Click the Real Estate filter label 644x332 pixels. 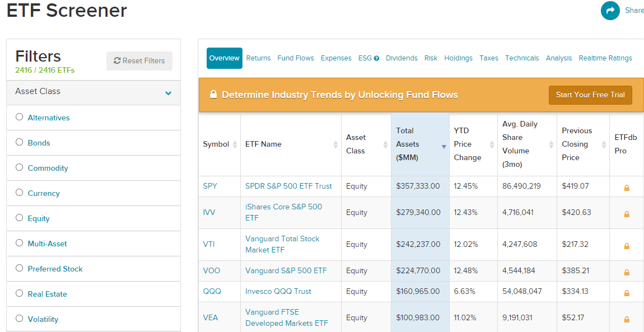point(47,294)
